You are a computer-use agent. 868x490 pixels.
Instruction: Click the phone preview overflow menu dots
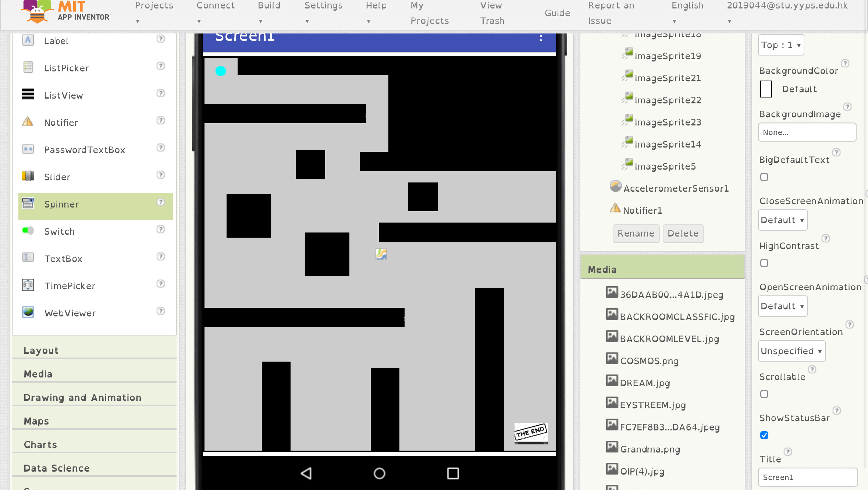tap(541, 38)
